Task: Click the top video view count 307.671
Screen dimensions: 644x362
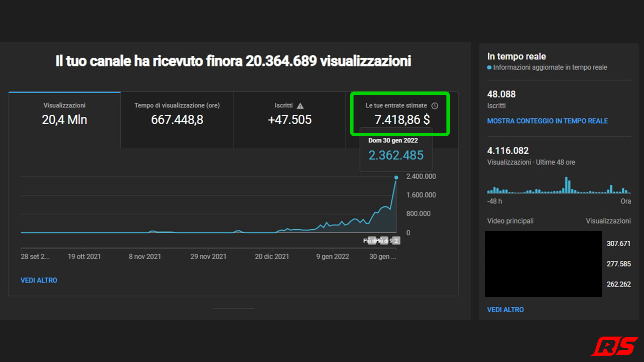Action: click(x=618, y=244)
